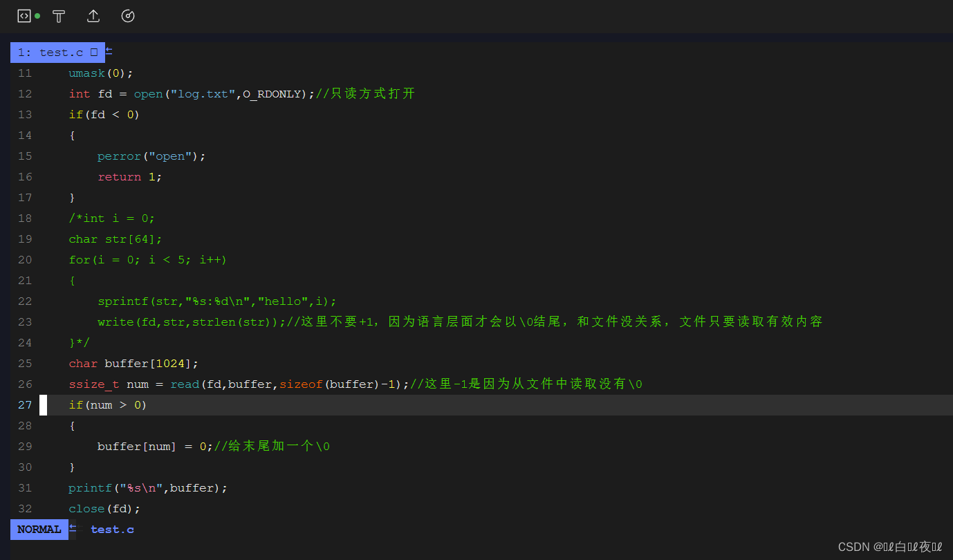Viewport: 953px width, 560px height.
Task: Click the 'if(fd < 0)' condition
Action: 104,115
